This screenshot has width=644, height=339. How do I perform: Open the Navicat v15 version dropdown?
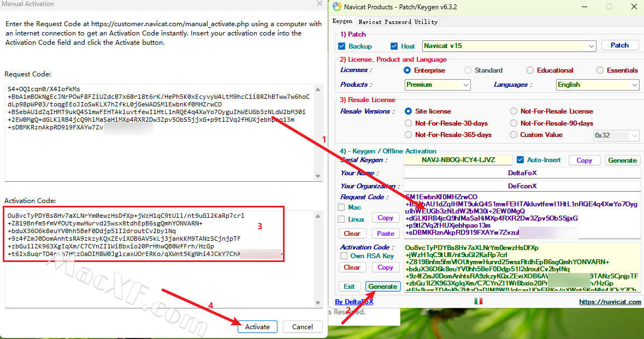[592, 46]
